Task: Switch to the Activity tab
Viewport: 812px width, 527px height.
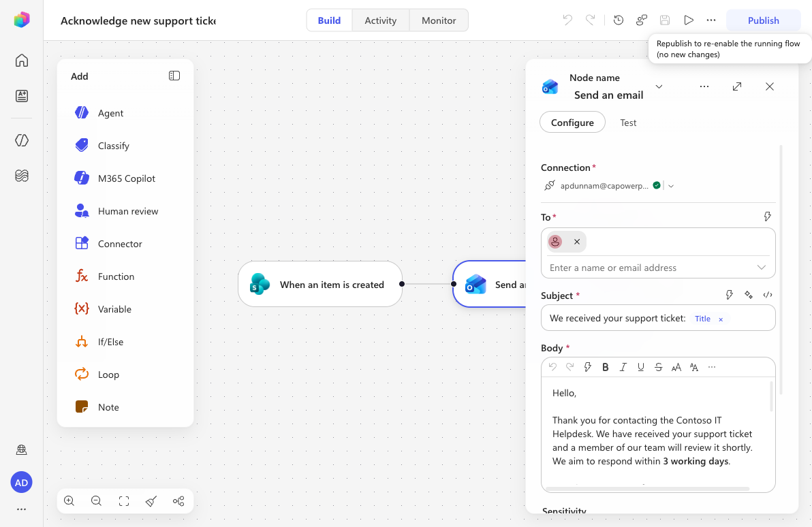Action: 381,20
